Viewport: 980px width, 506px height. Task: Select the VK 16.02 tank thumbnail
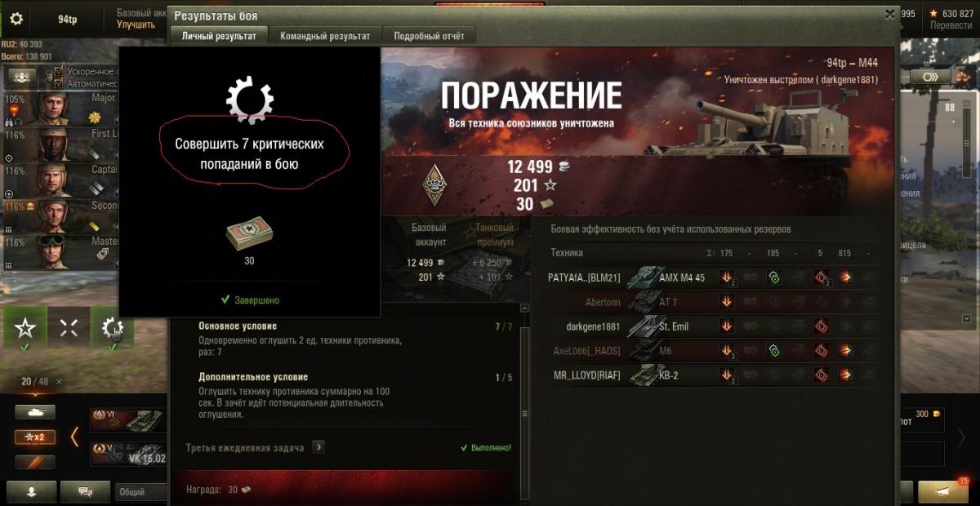129,455
